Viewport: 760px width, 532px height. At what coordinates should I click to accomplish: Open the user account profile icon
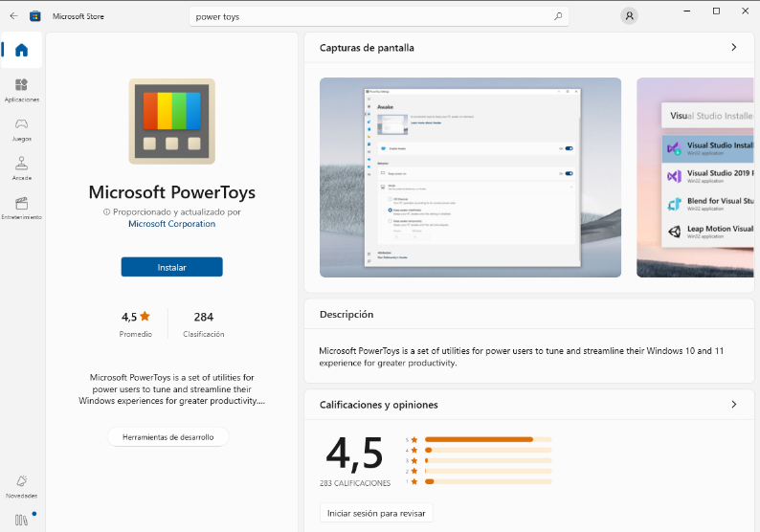(x=629, y=16)
